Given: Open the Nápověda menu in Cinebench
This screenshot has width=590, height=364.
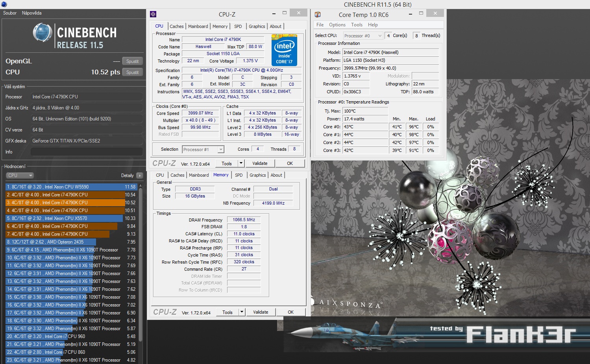Looking at the screenshot, I should point(32,13).
